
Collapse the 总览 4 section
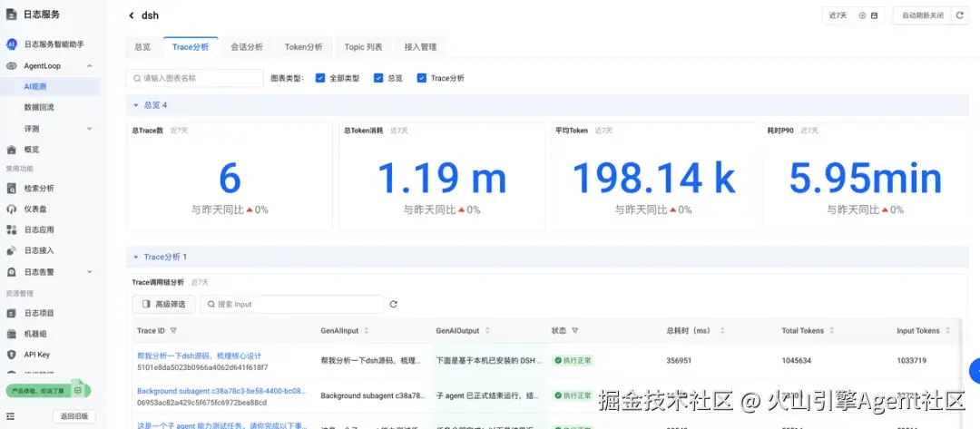(x=135, y=105)
